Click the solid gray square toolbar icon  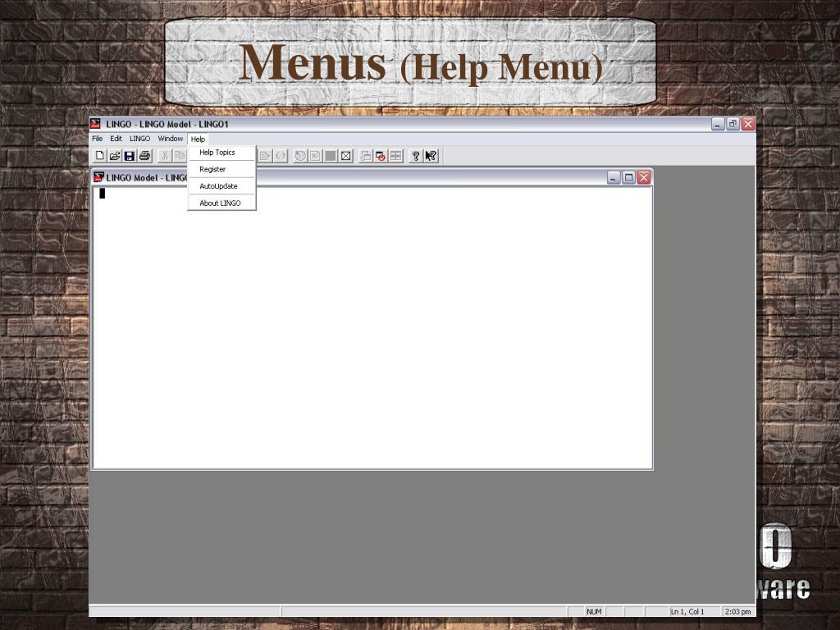point(331,156)
